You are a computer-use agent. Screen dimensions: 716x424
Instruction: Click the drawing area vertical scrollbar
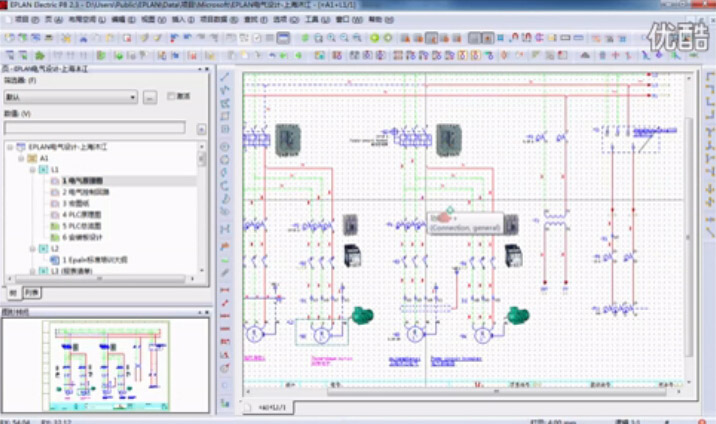689,237
